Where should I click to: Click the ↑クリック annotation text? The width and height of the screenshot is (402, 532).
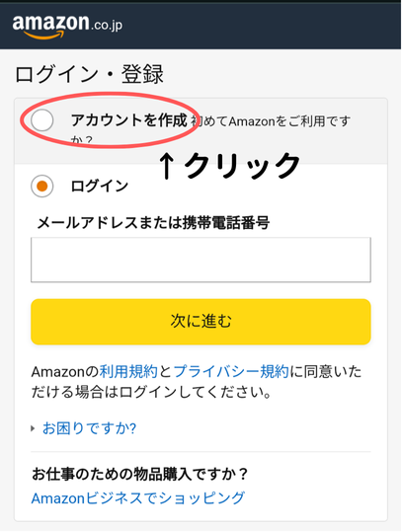229,166
